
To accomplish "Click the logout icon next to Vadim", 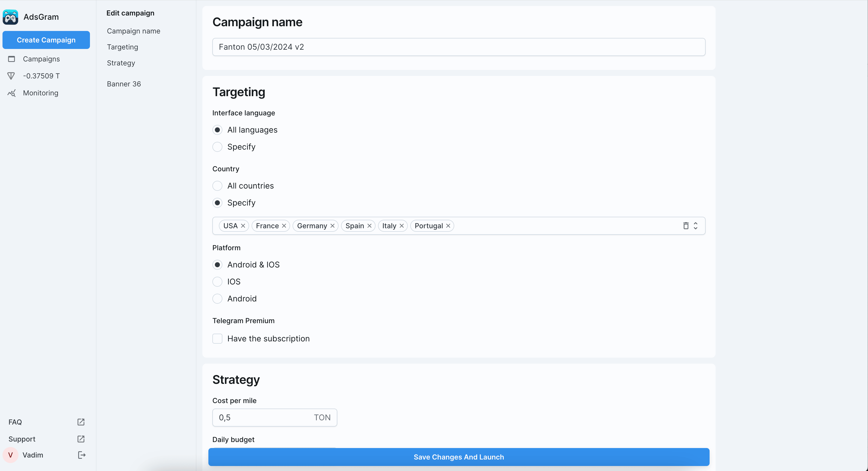I will point(81,455).
